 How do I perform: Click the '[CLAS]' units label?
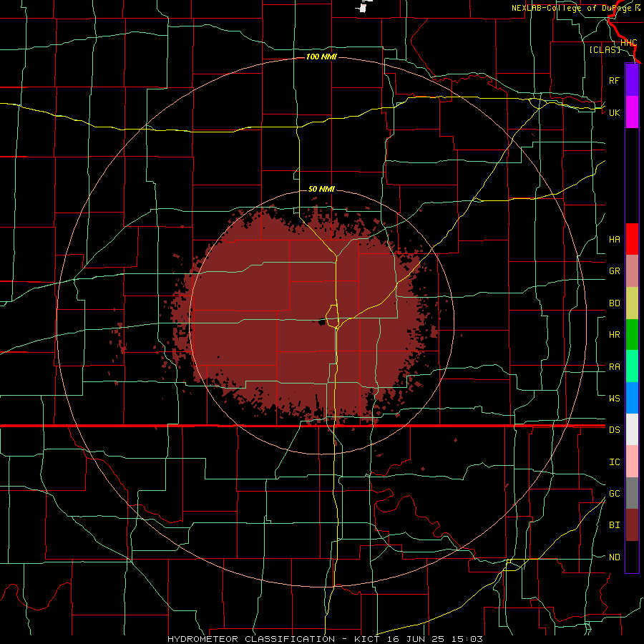coord(605,49)
